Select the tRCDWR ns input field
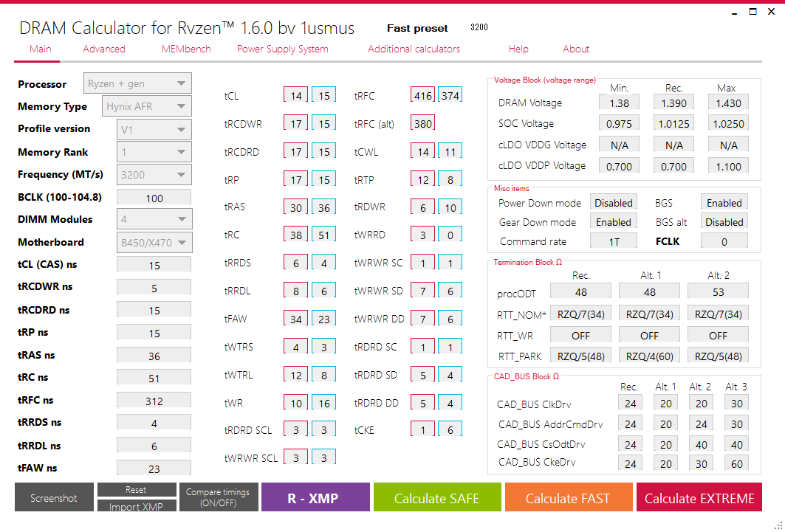 pos(154,288)
